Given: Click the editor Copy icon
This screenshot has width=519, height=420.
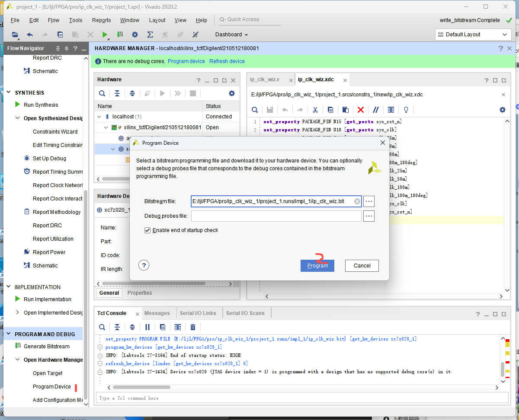Looking at the screenshot, I should pyautogui.click(x=330, y=110).
